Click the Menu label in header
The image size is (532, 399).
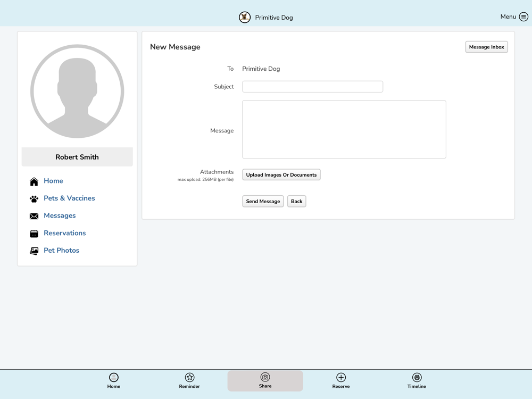(x=508, y=16)
